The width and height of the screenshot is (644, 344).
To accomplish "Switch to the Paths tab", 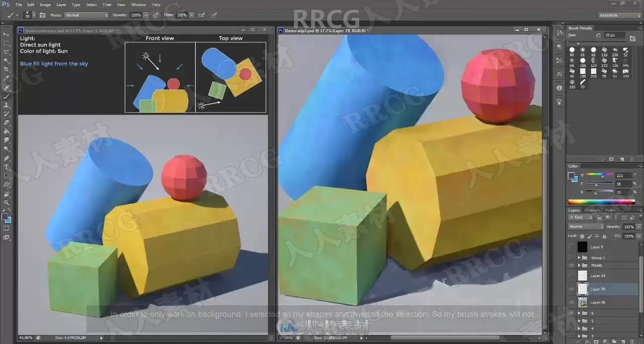I will coord(610,210).
